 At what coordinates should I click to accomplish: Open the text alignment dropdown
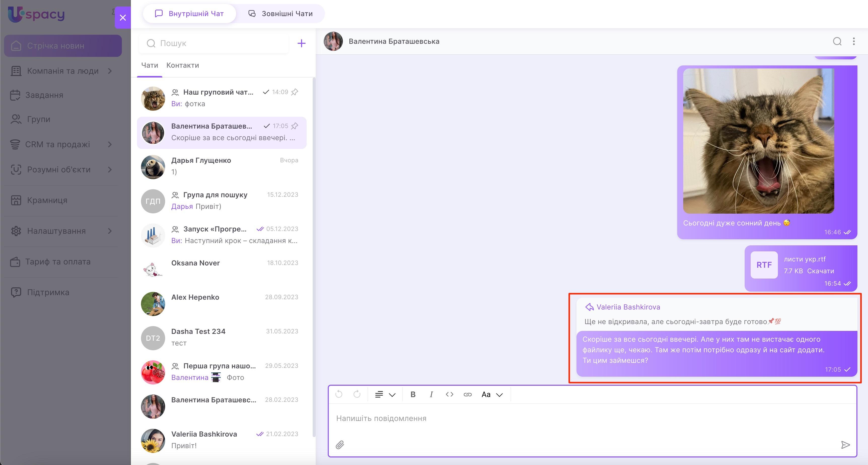[x=385, y=394]
